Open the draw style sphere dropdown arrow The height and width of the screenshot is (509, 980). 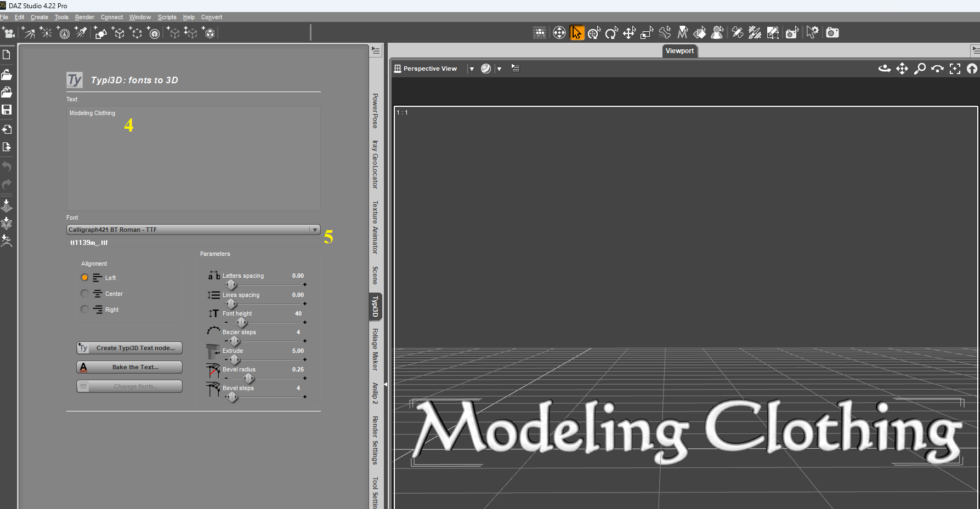click(499, 68)
